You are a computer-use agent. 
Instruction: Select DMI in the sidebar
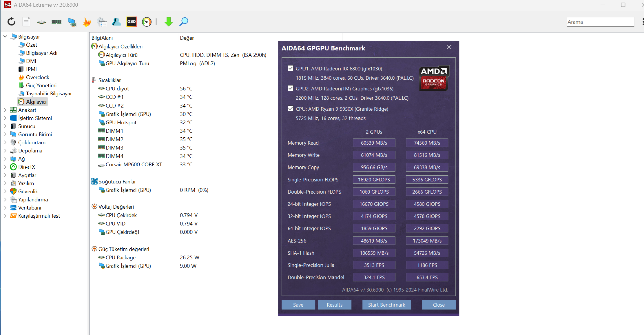[x=31, y=61]
